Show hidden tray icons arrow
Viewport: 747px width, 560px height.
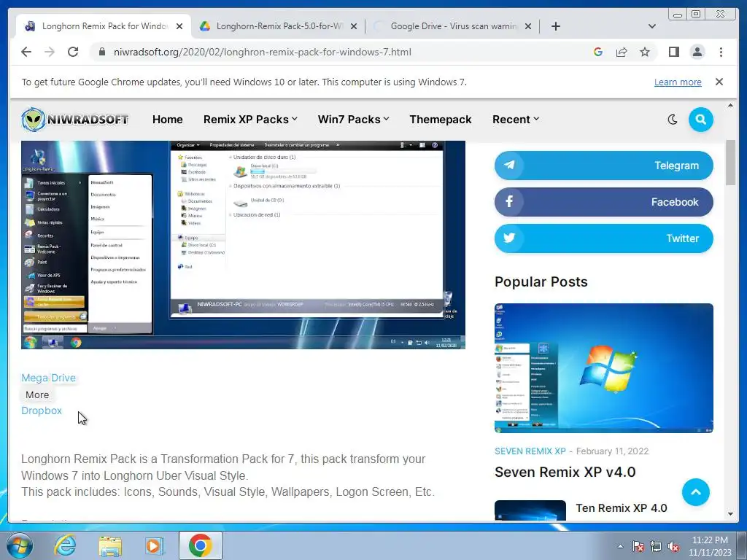click(620, 547)
